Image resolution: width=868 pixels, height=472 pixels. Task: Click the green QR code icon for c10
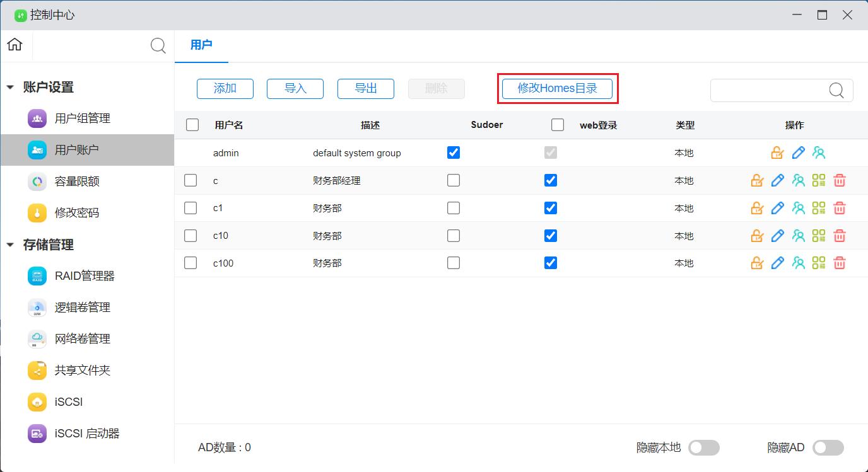819,236
